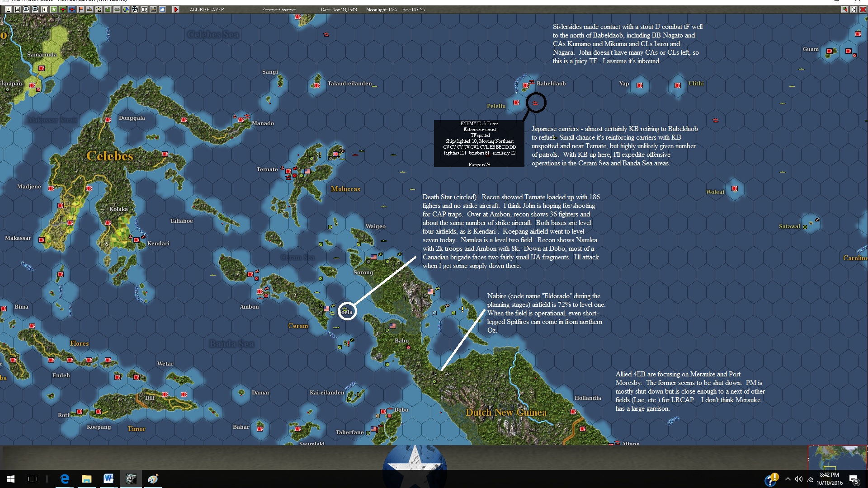
Task: Click the world minimap thumbnail
Action: (x=838, y=458)
